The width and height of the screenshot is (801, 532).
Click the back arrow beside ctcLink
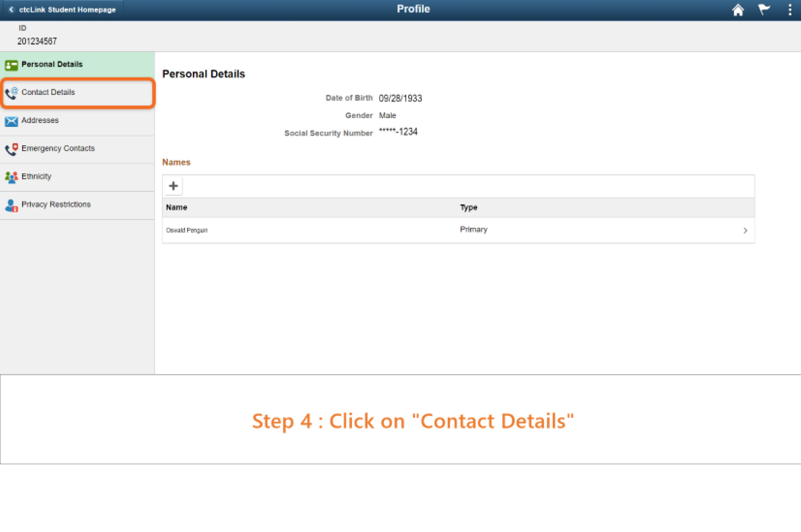coord(11,10)
